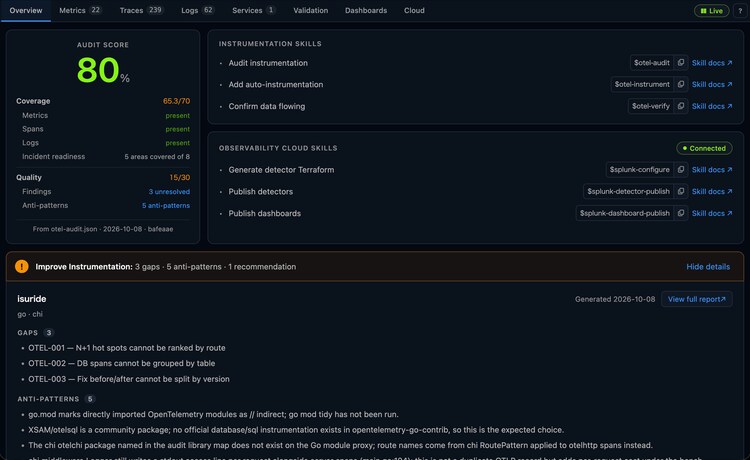Click the 3 unresolved findings link
The height and width of the screenshot is (460, 750).
point(169,192)
